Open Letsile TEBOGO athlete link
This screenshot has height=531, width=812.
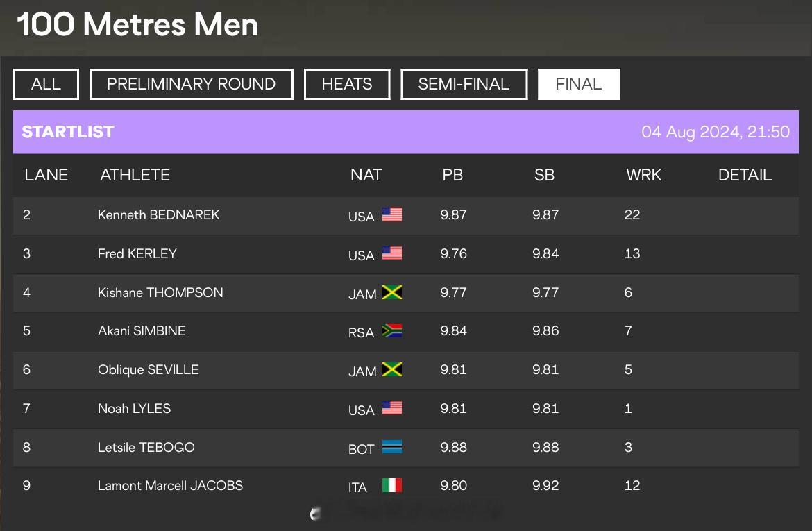point(146,447)
